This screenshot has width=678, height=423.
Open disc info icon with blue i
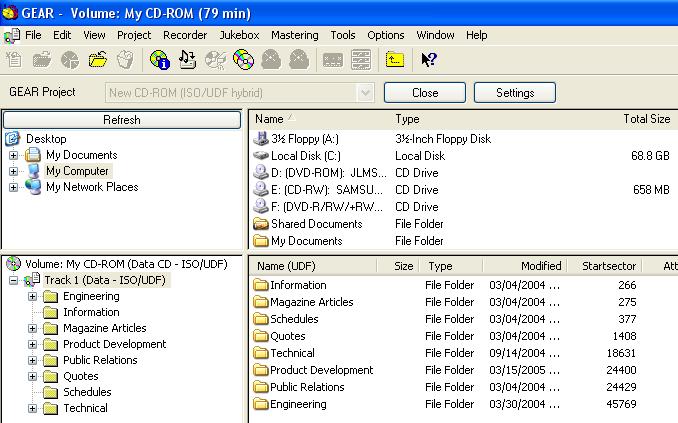pos(160,59)
